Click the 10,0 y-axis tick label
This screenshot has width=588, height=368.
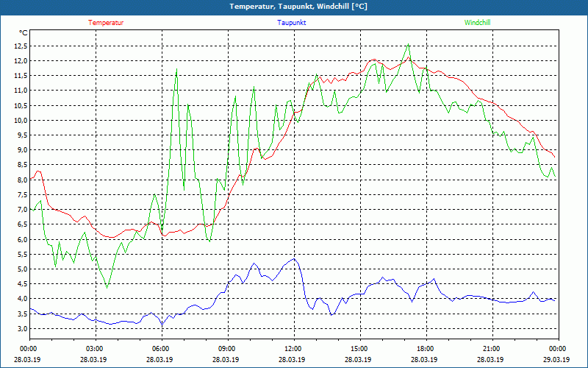pyautogui.click(x=20, y=120)
